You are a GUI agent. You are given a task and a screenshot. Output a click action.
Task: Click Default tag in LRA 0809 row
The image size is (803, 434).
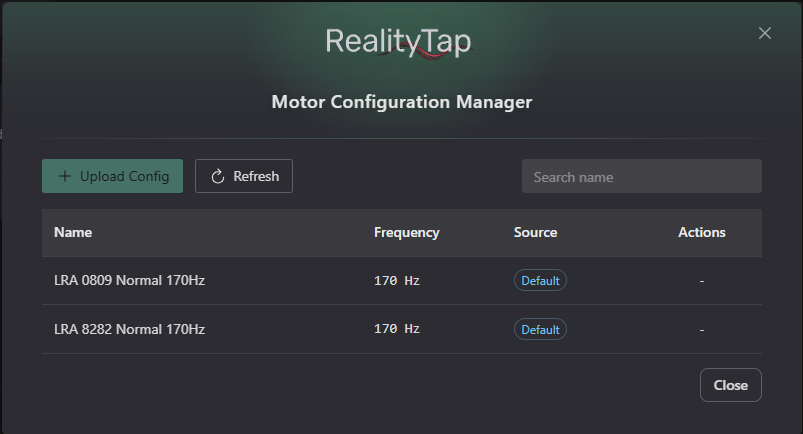pyautogui.click(x=540, y=280)
